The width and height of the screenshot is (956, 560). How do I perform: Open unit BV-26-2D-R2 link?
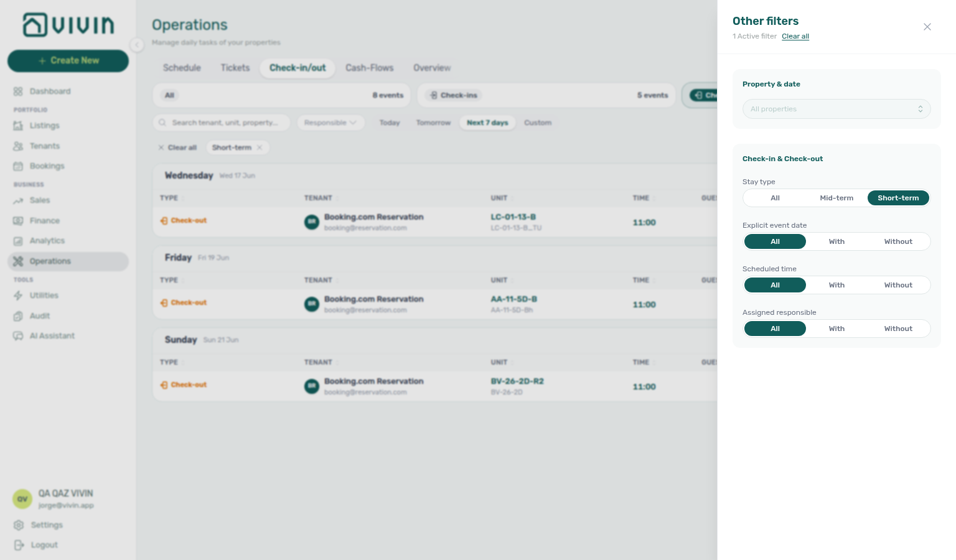(517, 381)
